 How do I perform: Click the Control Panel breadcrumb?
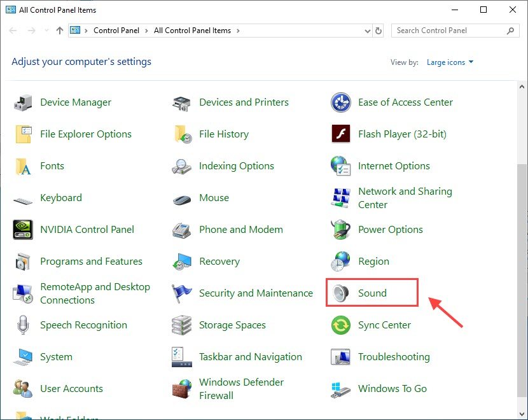116,31
